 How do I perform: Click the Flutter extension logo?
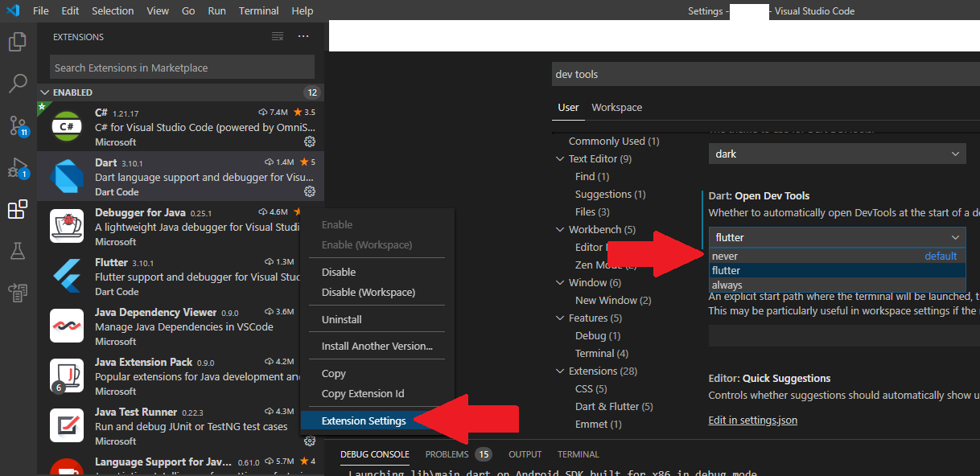tap(68, 276)
